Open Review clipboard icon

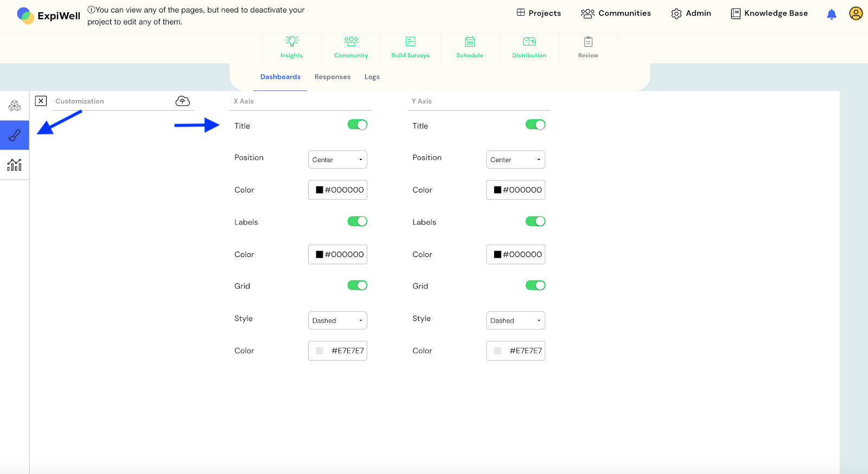point(588,41)
